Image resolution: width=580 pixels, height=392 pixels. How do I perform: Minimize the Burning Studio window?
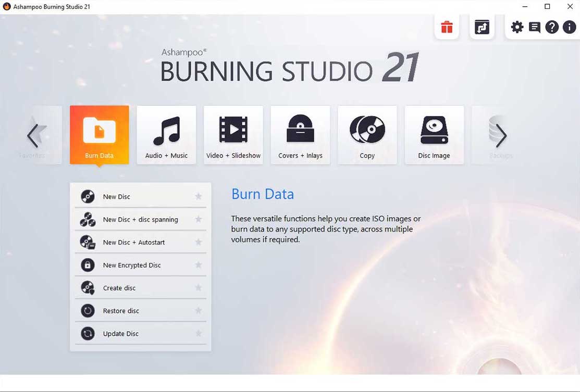pyautogui.click(x=525, y=6)
